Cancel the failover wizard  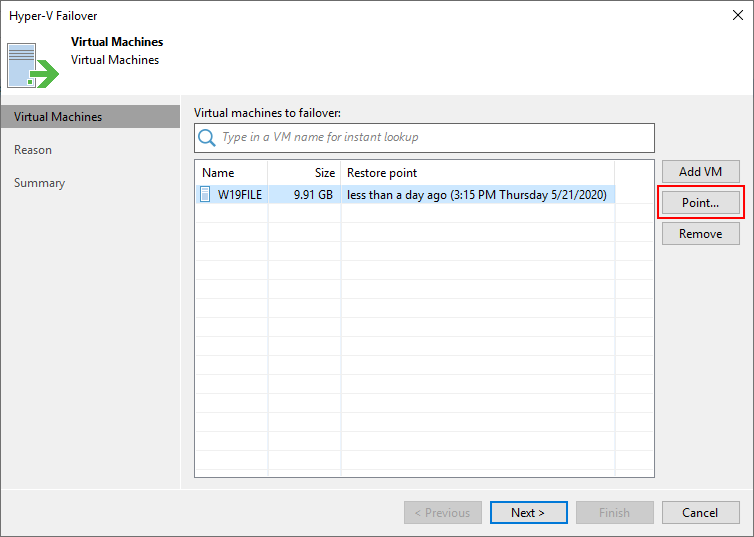pos(701,512)
